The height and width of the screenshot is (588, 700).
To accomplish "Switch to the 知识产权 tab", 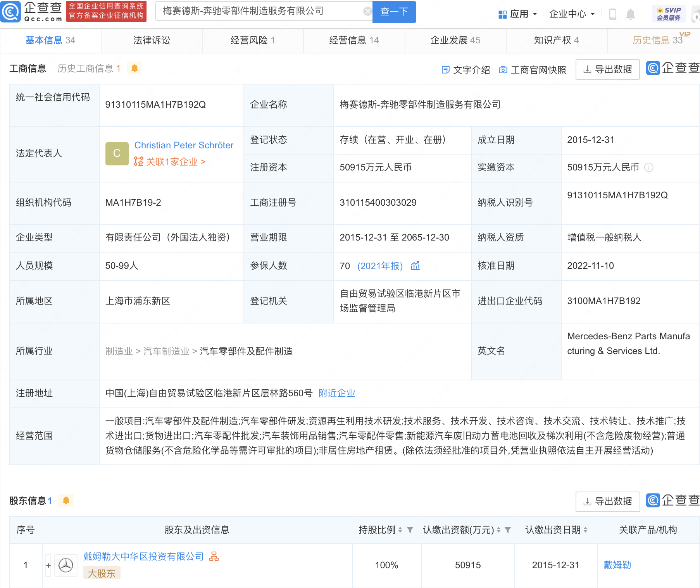I will coord(556,40).
